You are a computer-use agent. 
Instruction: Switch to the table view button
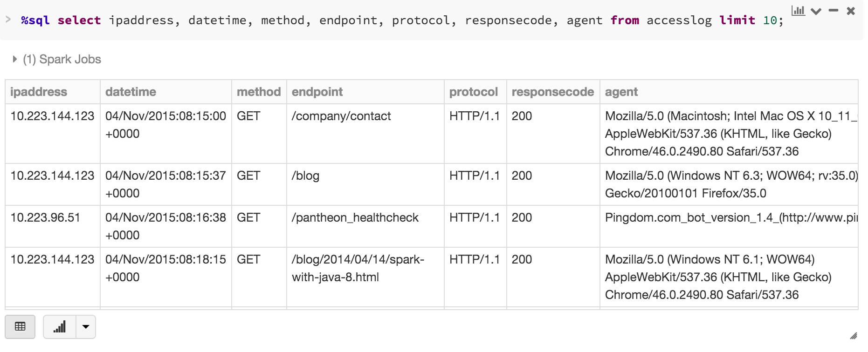click(20, 326)
